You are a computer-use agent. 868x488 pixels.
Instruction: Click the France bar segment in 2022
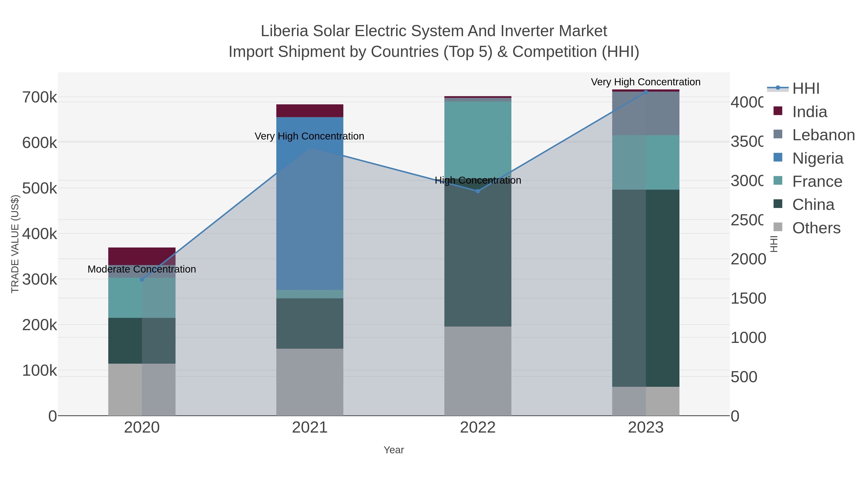477,140
